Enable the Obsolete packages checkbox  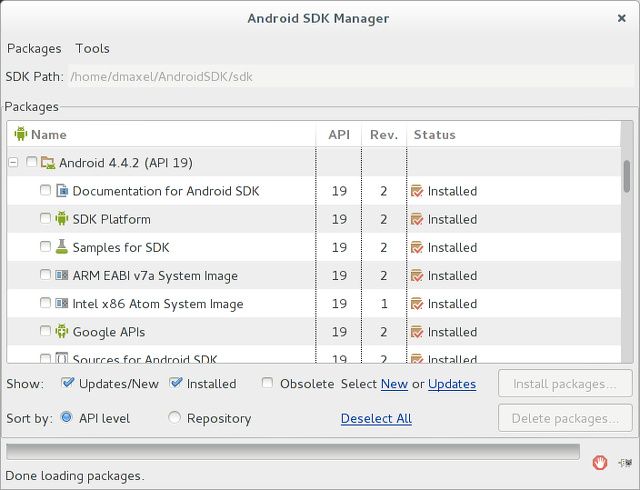point(268,383)
